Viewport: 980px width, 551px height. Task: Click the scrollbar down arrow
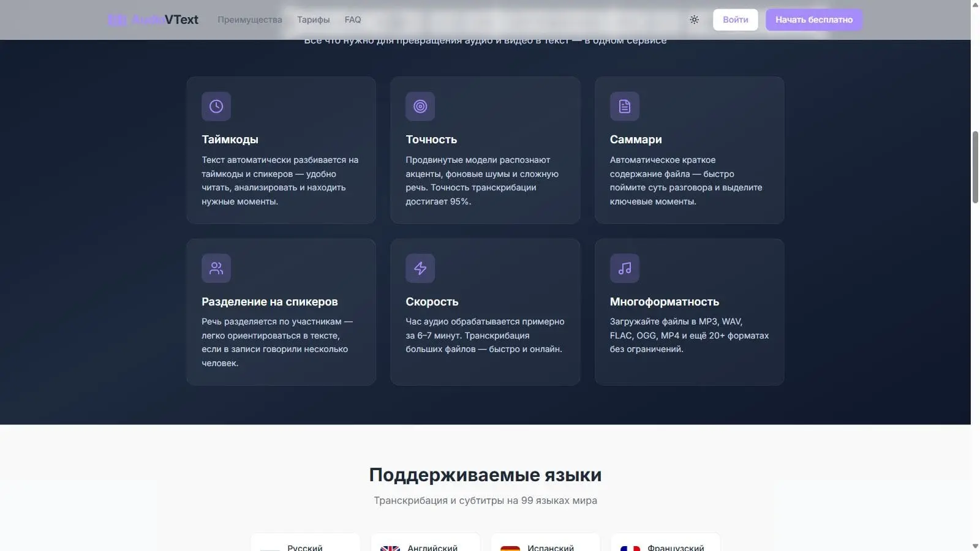(975, 546)
